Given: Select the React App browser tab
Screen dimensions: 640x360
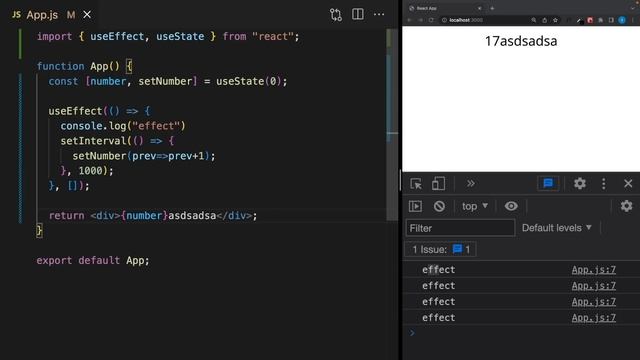Looking at the screenshot, I should pos(445,8).
